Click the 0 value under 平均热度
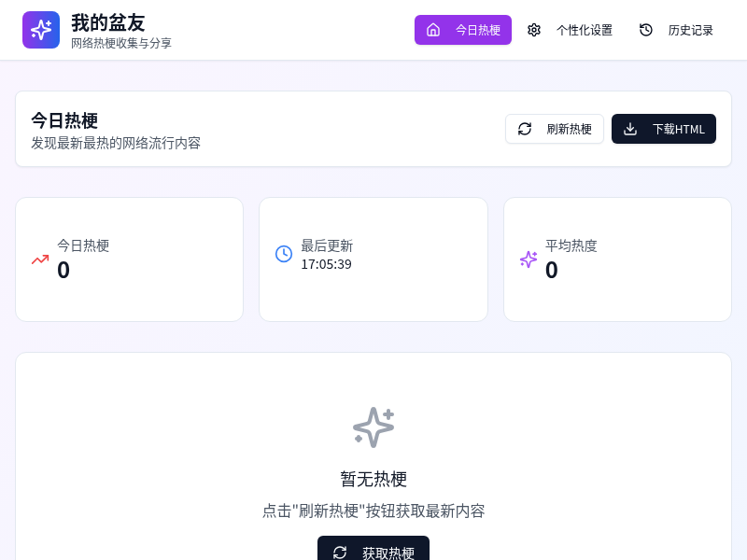The width and height of the screenshot is (747, 560). click(552, 270)
